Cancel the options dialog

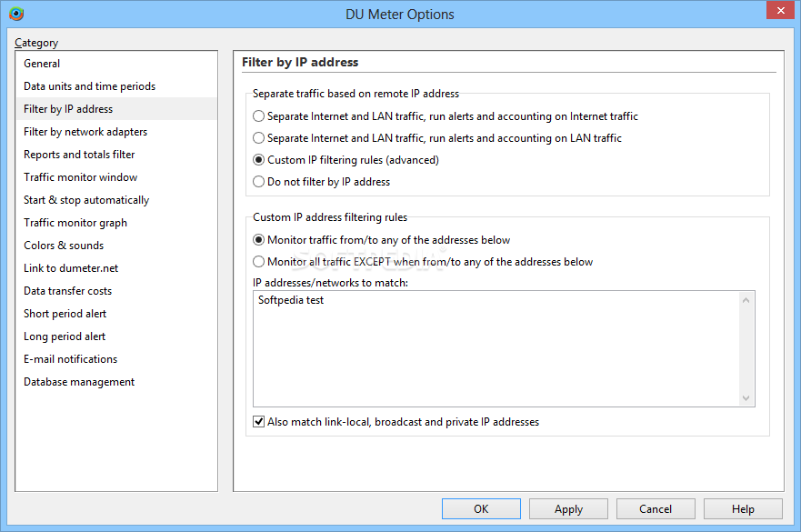tap(656, 509)
